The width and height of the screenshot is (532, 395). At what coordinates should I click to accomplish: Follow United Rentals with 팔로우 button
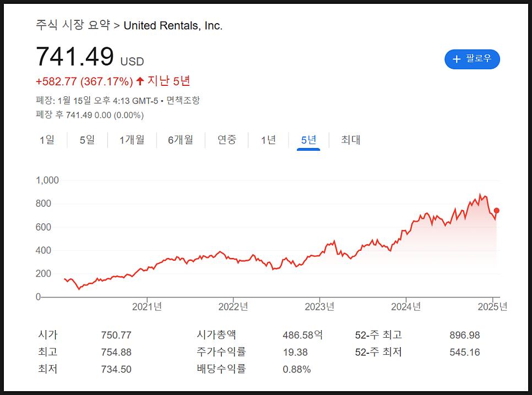coord(472,59)
